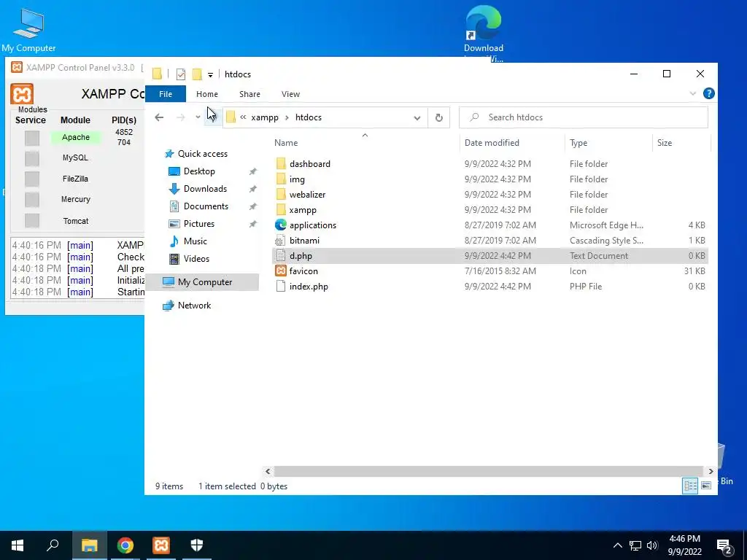
Task: Open the File menu
Action: coord(166,94)
